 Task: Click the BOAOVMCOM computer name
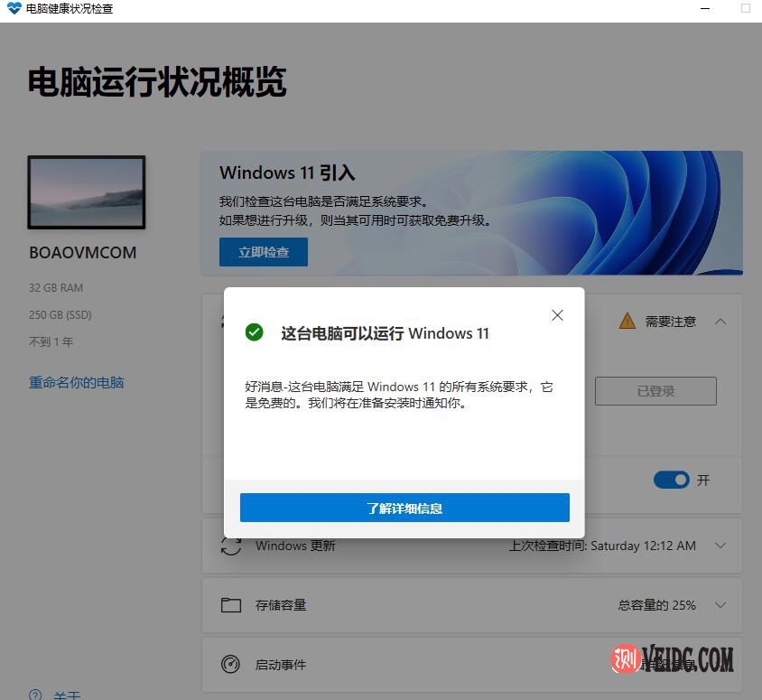tap(83, 253)
